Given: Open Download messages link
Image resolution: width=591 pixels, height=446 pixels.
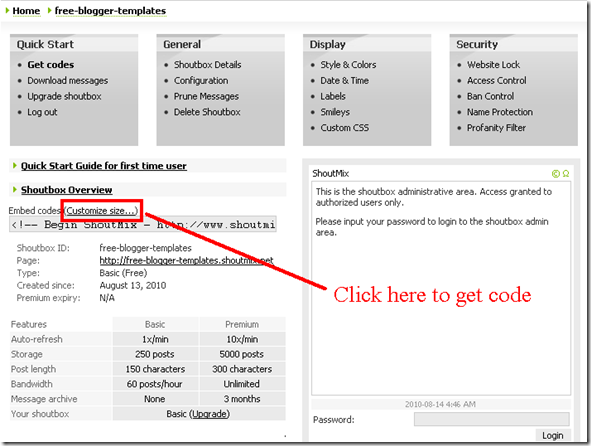Looking at the screenshot, I should coord(67,81).
